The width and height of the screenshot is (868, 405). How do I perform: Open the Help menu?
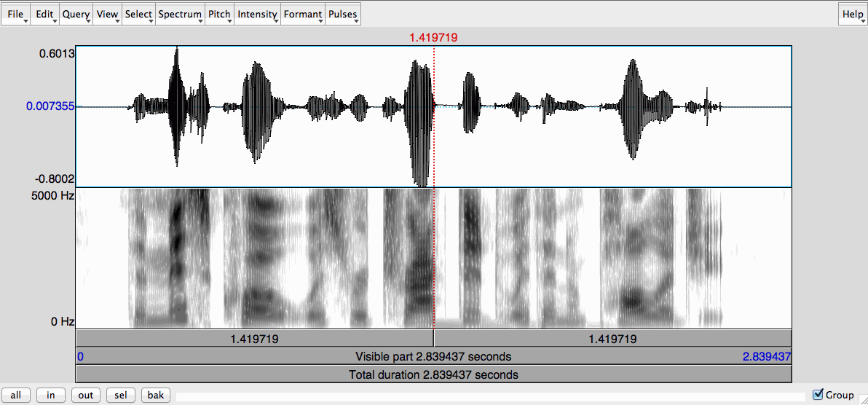click(852, 15)
